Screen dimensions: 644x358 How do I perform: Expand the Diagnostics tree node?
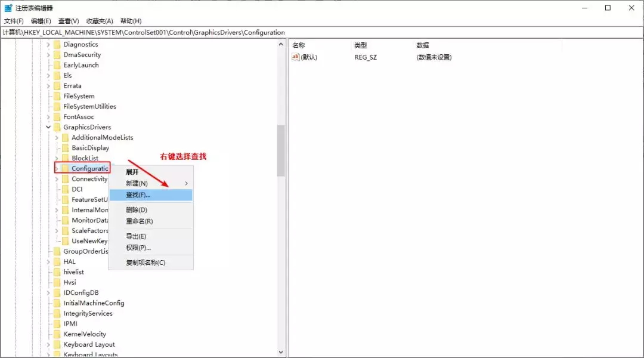coord(48,44)
